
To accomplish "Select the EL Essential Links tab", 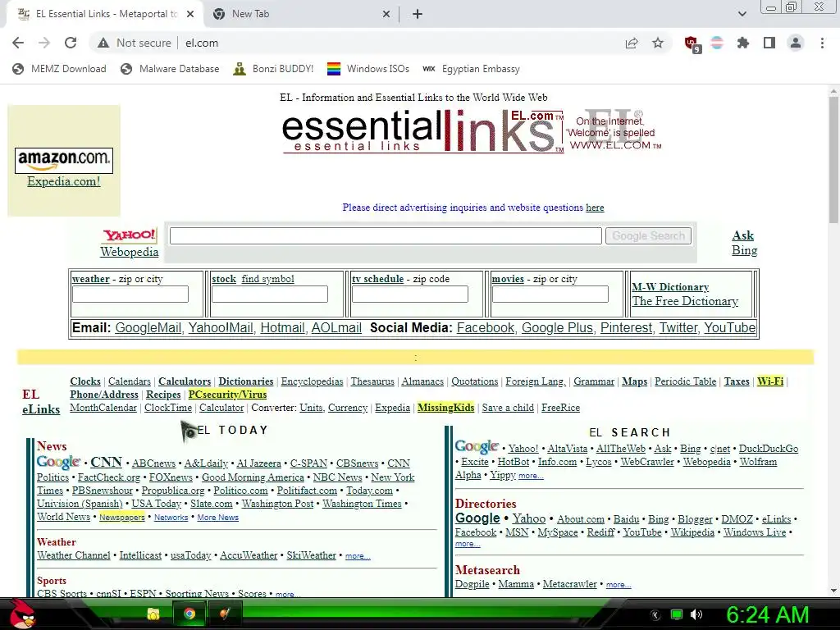I will click(x=105, y=15).
